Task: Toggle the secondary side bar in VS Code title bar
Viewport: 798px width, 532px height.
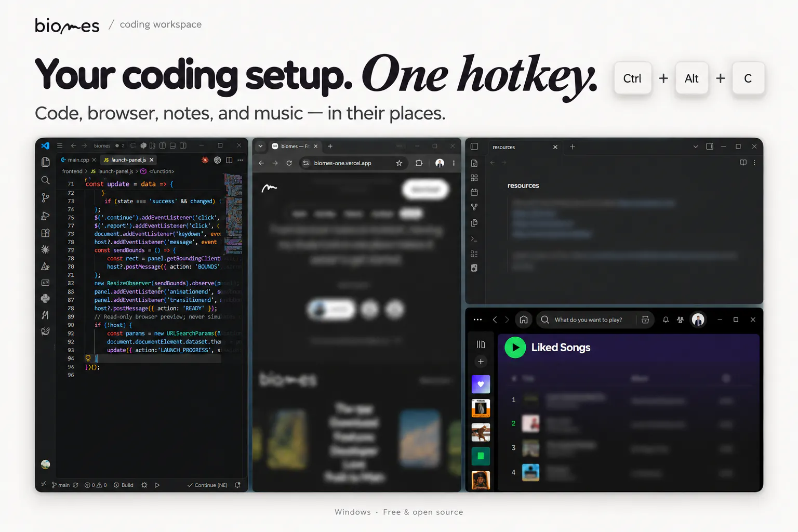Action: click(183, 145)
